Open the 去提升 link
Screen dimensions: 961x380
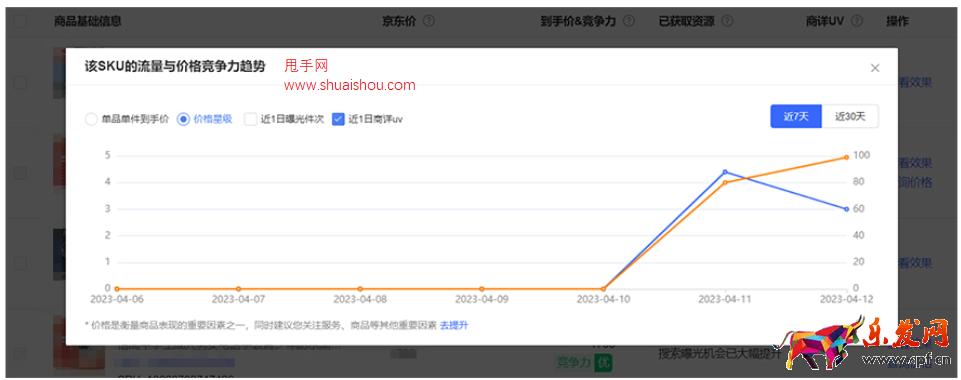point(454,325)
